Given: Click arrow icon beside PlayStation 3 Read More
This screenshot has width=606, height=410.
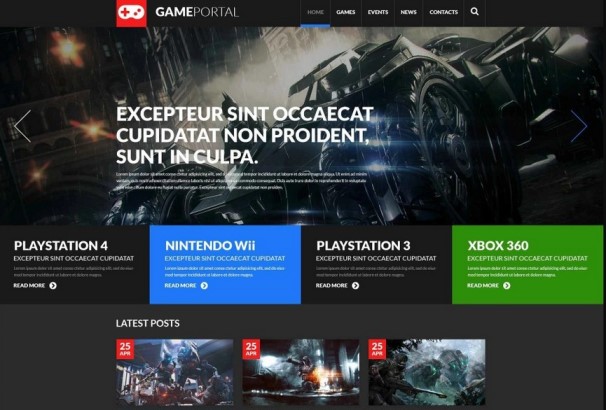Looking at the screenshot, I should [x=355, y=286].
